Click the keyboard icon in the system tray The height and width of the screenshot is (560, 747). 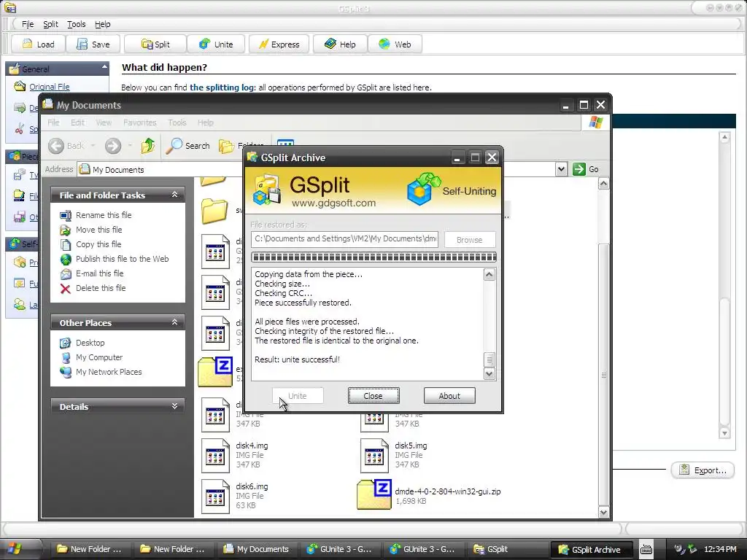pyautogui.click(x=646, y=549)
